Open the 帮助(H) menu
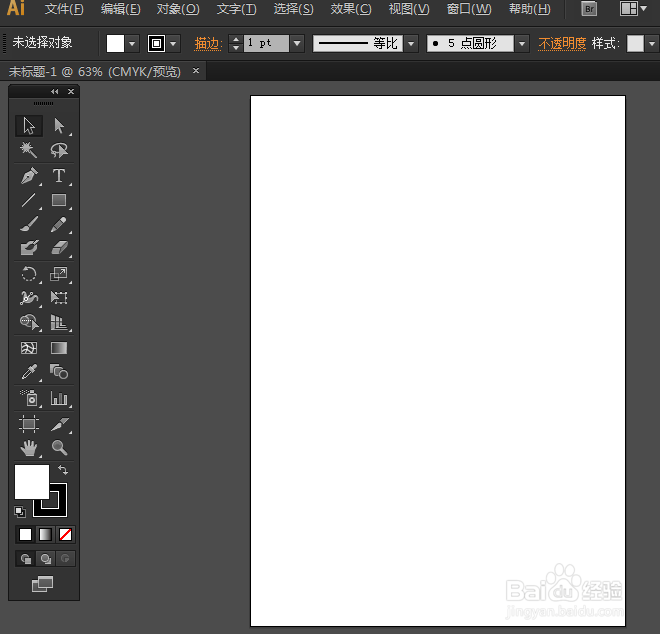Screen dimensions: 660x634 (530, 9)
